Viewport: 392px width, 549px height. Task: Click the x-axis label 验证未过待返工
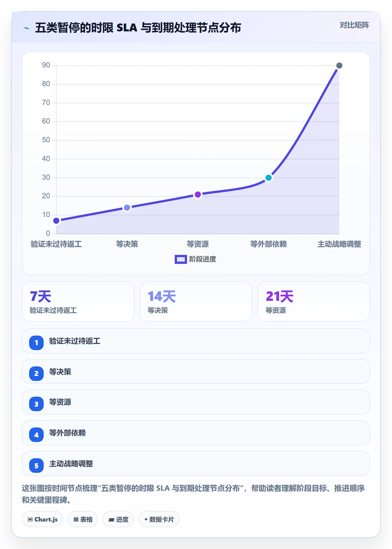tap(56, 244)
